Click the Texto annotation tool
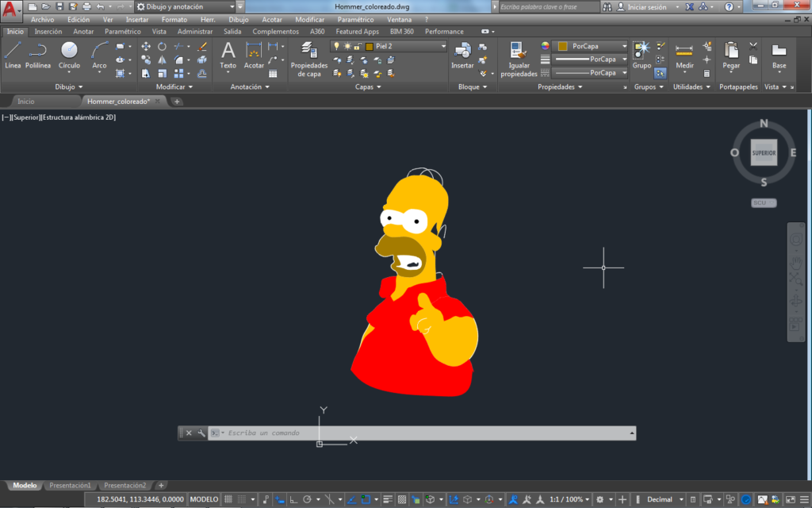This screenshot has width=812, height=508. (228, 55)
